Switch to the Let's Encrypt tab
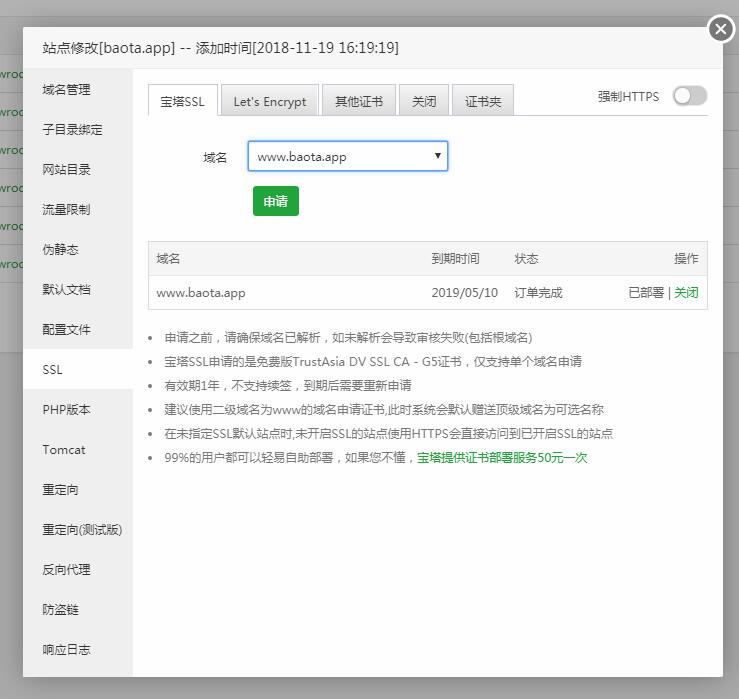The image size is (739, 699). [x=270, y=100]
